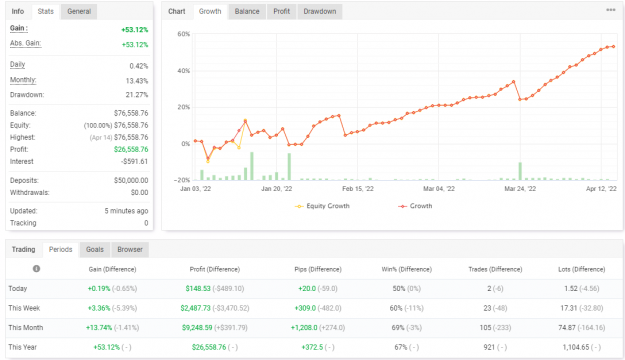The height and width of the screenshot is (360, 625).
Task: Select Monthly value 13.43%
Action: (137, 81)
